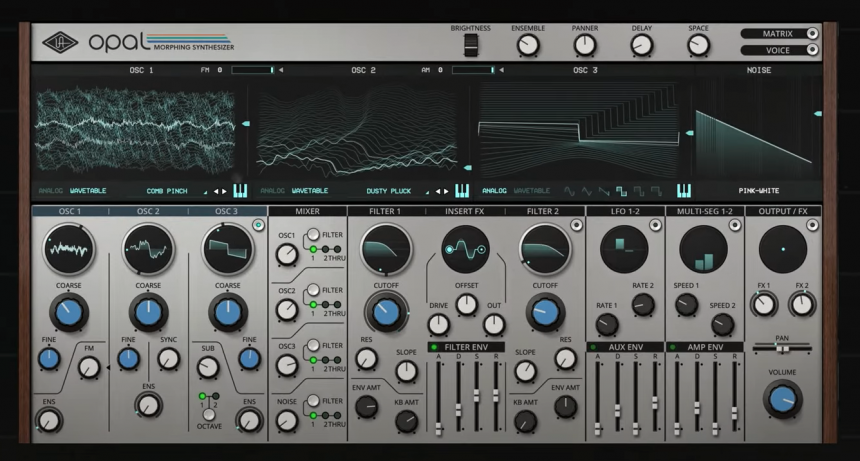Click the Filter 1 response curve display

pyautogui.click(x=386, y=249)
